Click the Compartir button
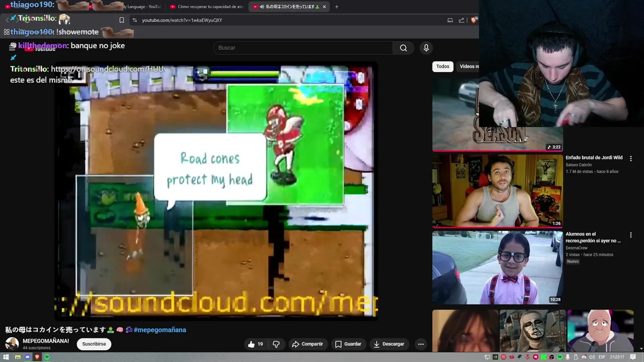 307,344
